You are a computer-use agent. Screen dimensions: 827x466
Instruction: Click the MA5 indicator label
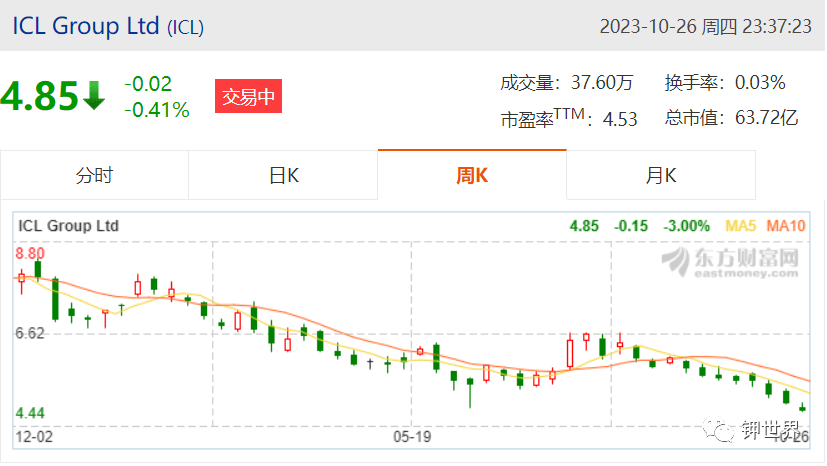point(741,226)
